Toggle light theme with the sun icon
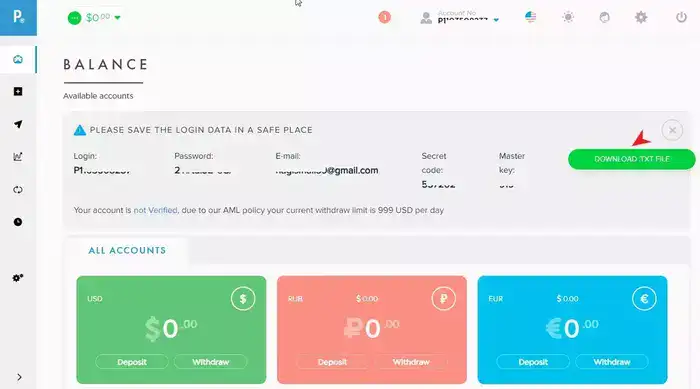This screenshot has height=389, width=700. point(568,17)
